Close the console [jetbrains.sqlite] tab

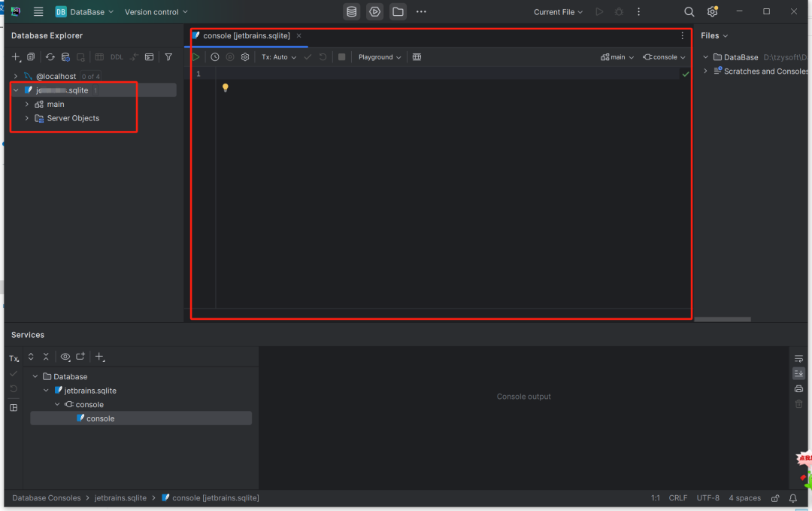(298, 36)
